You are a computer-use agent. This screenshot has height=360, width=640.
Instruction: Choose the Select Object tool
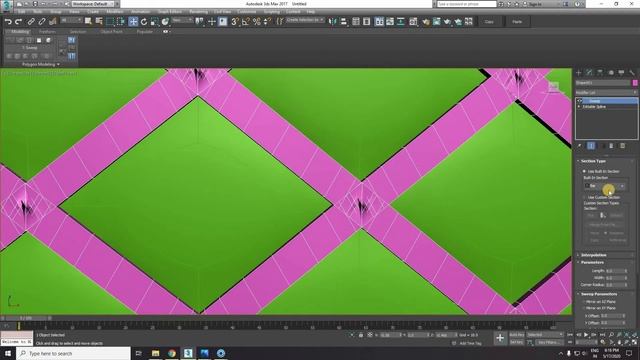coord(88,22)
